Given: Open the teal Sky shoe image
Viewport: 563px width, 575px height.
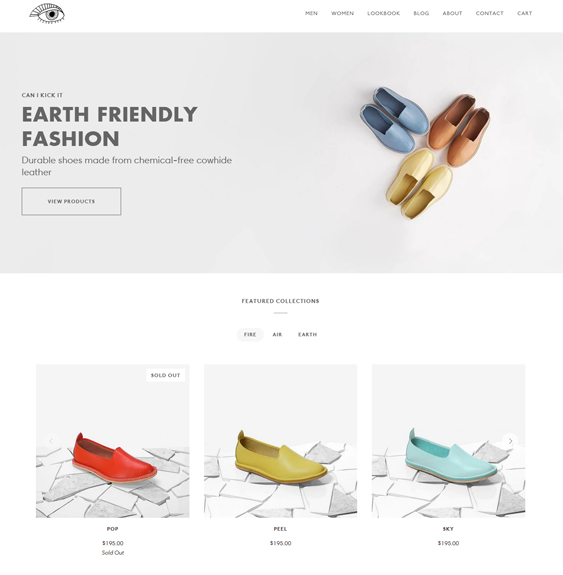Looking at the screenshot, I should click(448, 441).
